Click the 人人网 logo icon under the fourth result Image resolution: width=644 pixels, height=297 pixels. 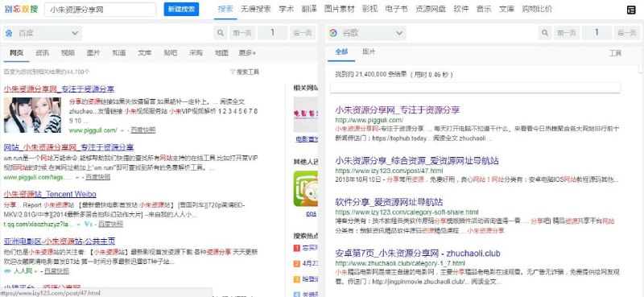(x=7, y=271)
